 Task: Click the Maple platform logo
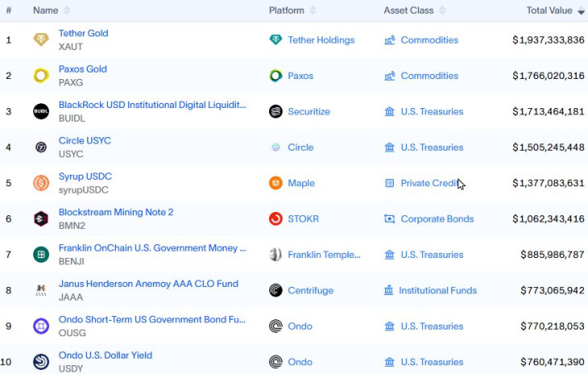pos(275,183)
